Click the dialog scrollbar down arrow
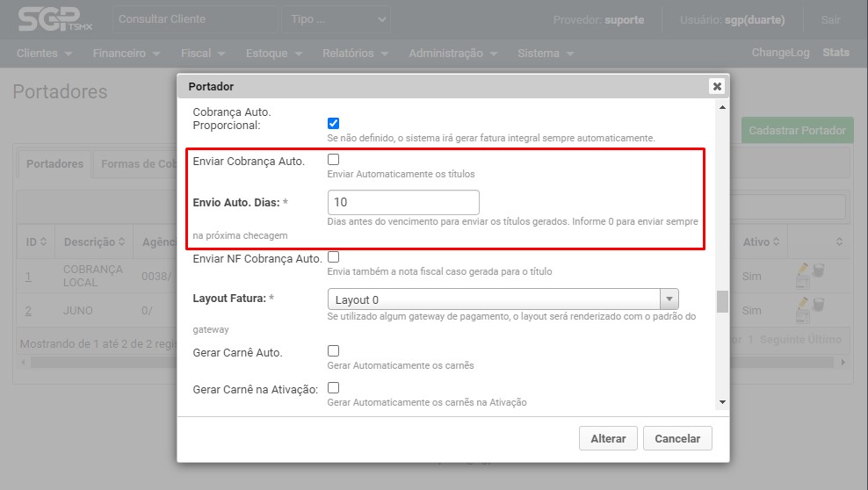The width and height of the screenshot is (868, 490). (x=722, y=402)
